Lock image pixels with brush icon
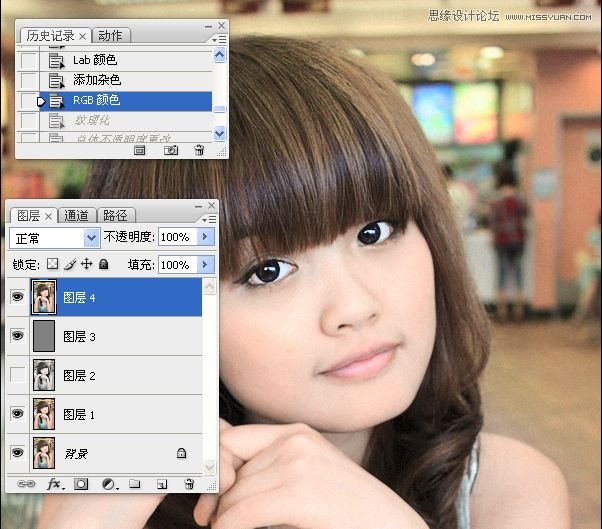 click(70, 264)
